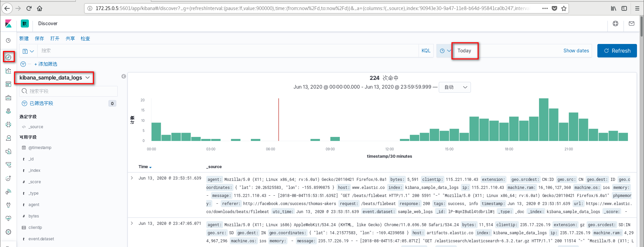Open Firefox library icon
This screenshot has width=644, height=247.
(613, 8)
